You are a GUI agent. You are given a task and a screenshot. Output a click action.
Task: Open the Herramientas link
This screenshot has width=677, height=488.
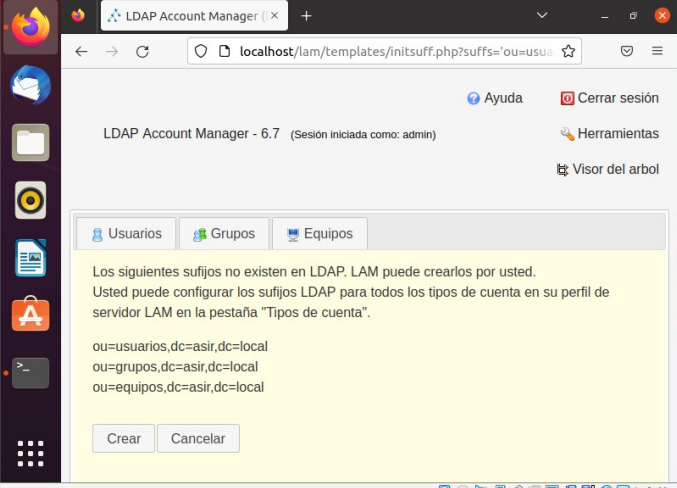click(618, 133)
